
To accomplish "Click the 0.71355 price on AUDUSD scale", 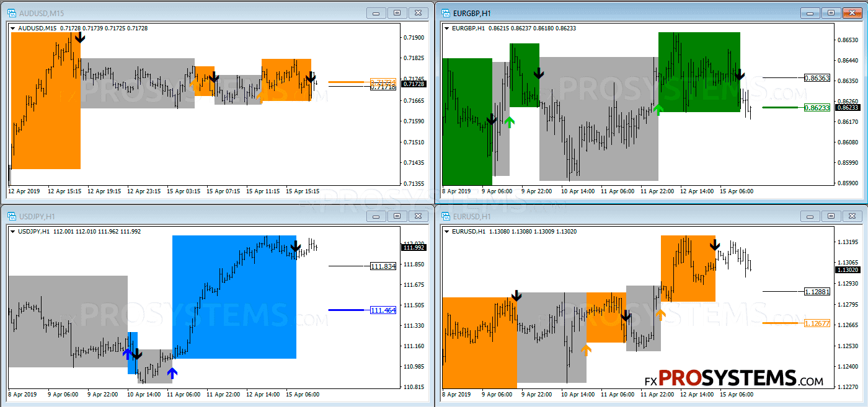I will [x=413, y=184].
